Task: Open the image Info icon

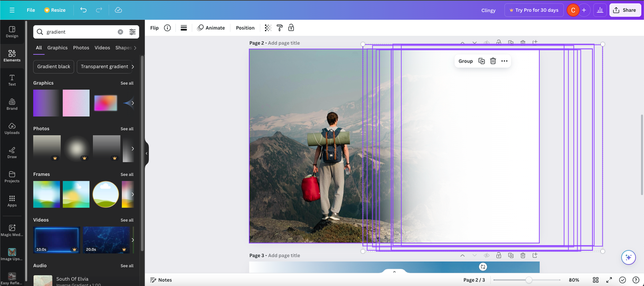Action: click(x=168, y=28)
